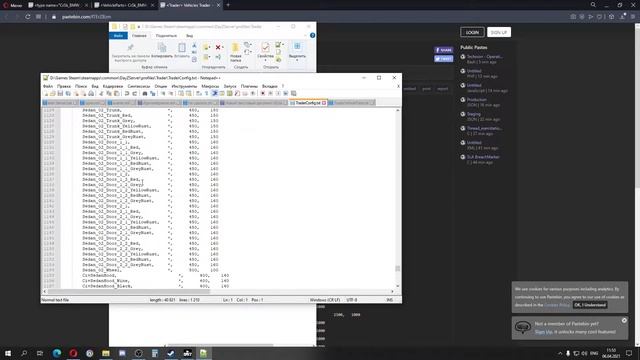Click the Zoom Out icon in Notepad++ toolbar

[171, 93]
